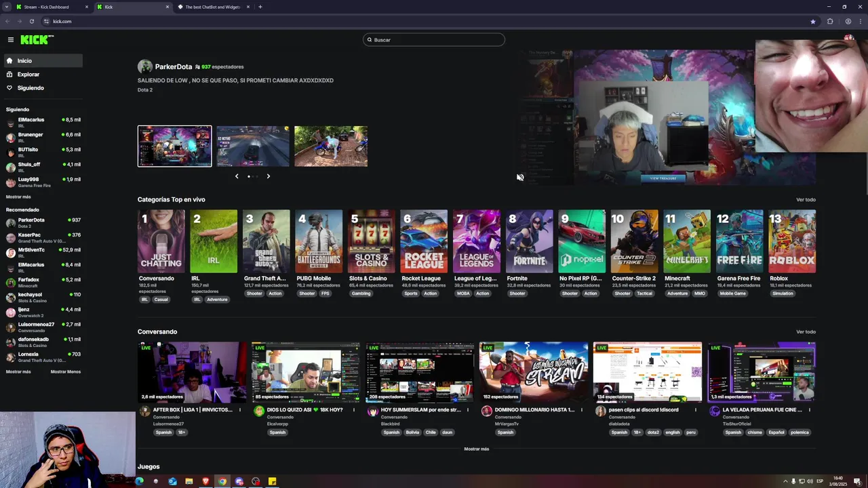Select third featured stream thumbnail with motorbike

pyautogui.click(x=331, y=146)
